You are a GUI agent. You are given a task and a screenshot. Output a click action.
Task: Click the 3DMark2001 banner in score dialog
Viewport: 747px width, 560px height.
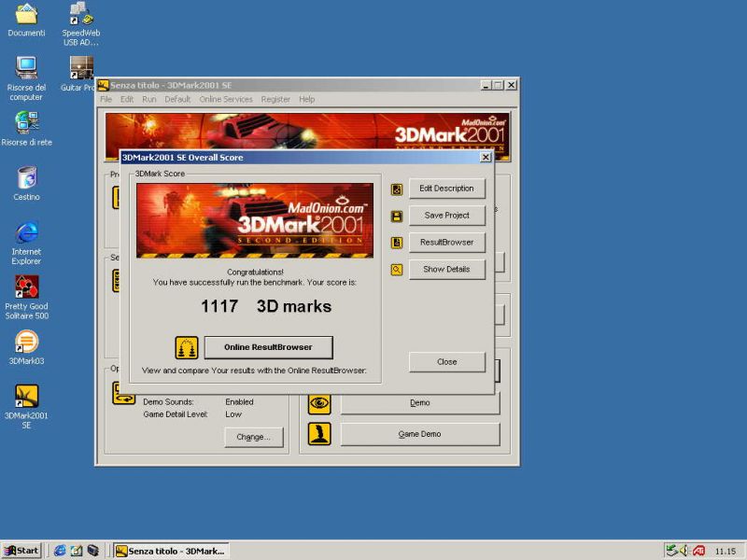click(255, 220)
